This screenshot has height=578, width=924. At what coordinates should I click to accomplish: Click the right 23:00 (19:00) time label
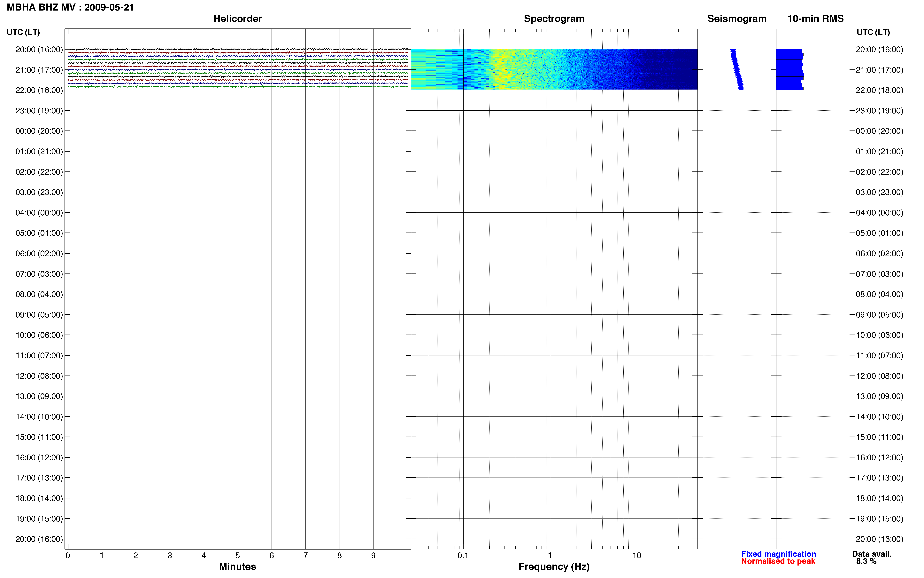coord(879,111)
